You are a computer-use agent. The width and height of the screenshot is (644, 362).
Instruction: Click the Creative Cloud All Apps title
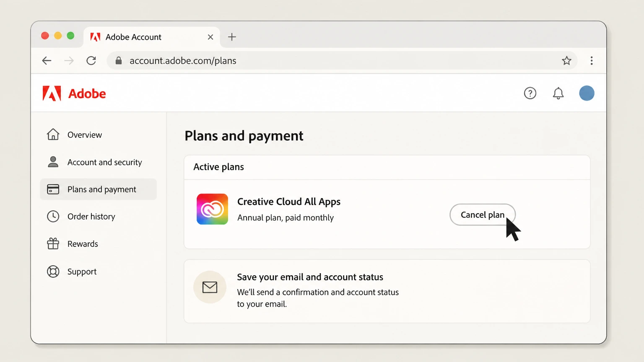(289, 202)
